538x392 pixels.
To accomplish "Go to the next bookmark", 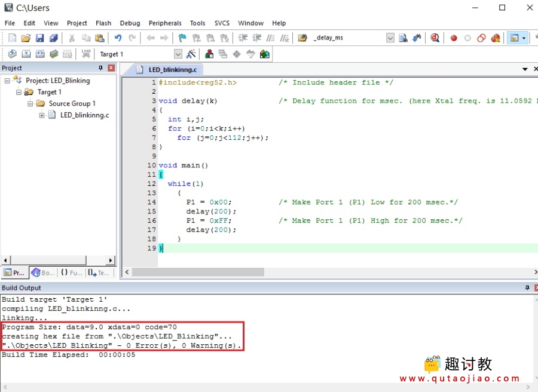I will point(210,38).
